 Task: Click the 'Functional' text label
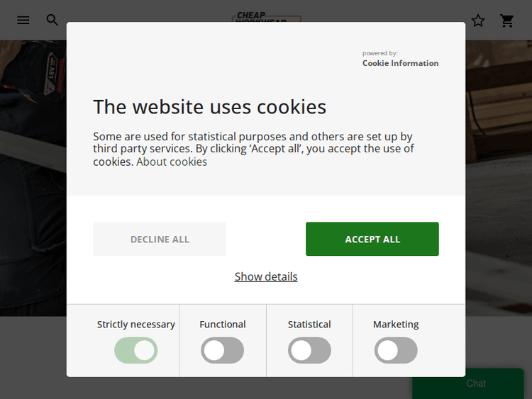(x=223, y=325)
